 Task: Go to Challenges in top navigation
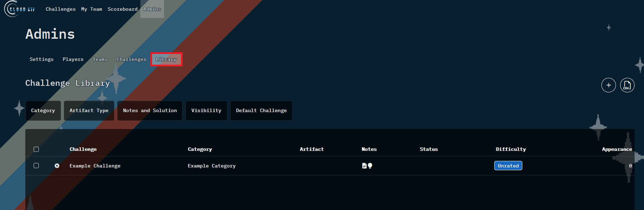[61, 9]
